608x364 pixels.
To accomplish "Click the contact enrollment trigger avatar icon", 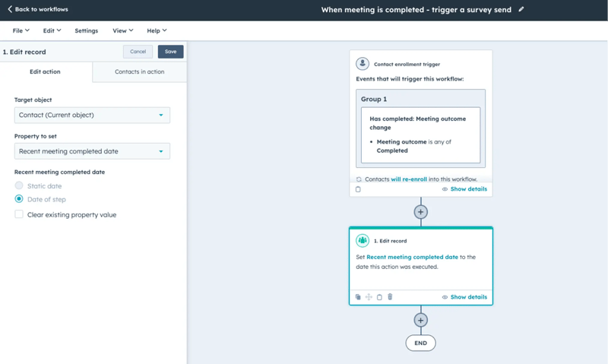I will click(363, 64).
